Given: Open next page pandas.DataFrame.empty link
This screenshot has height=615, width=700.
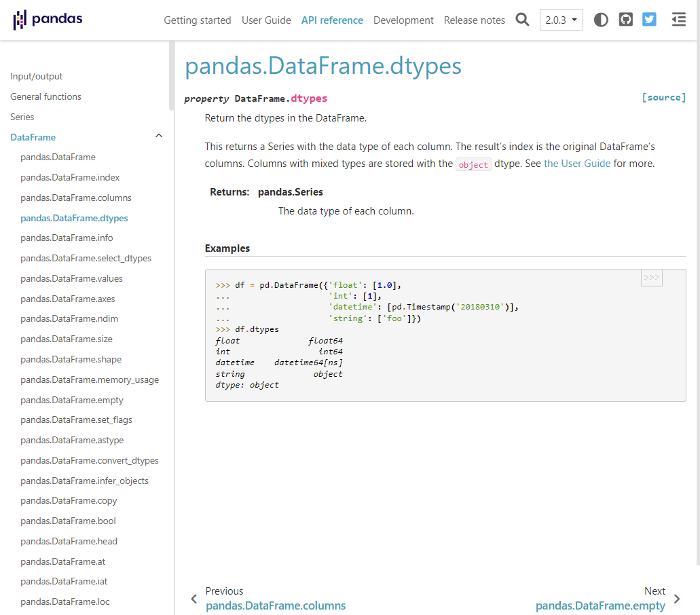Looking at the screenshot, I should tap(600, 605).
